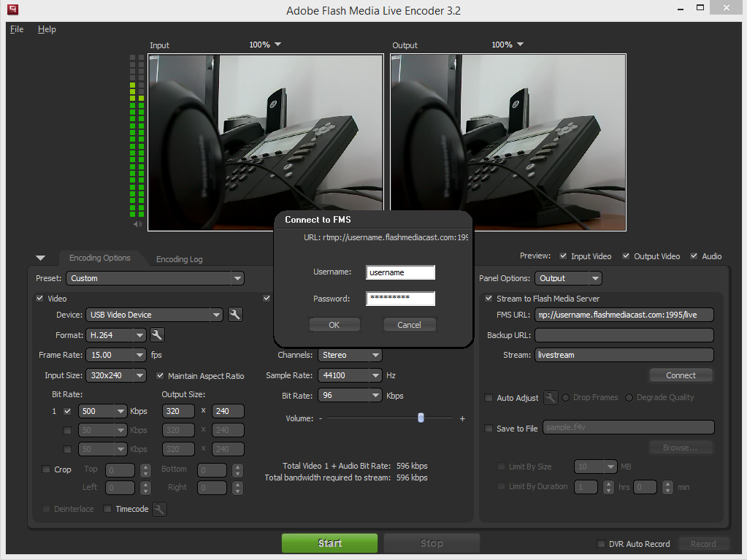Open the Help menu
The width and height of the screenshot is (747, 560).
[47, 29]
